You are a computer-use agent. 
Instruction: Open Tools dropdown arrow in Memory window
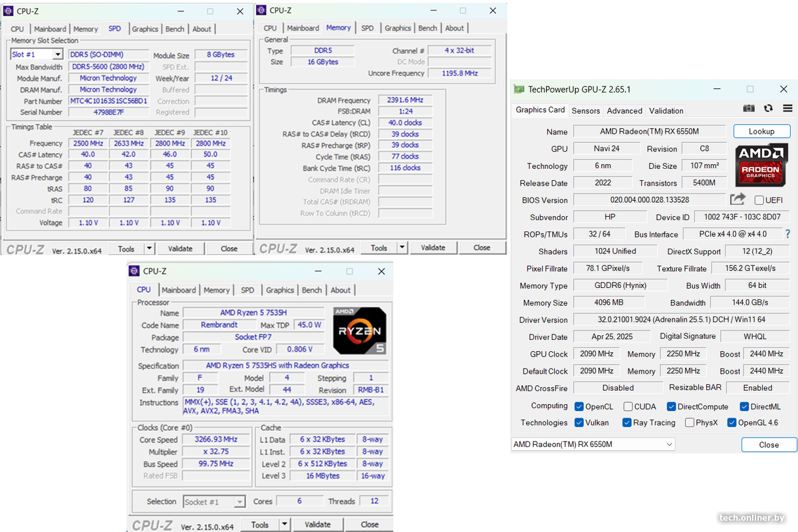402,247
